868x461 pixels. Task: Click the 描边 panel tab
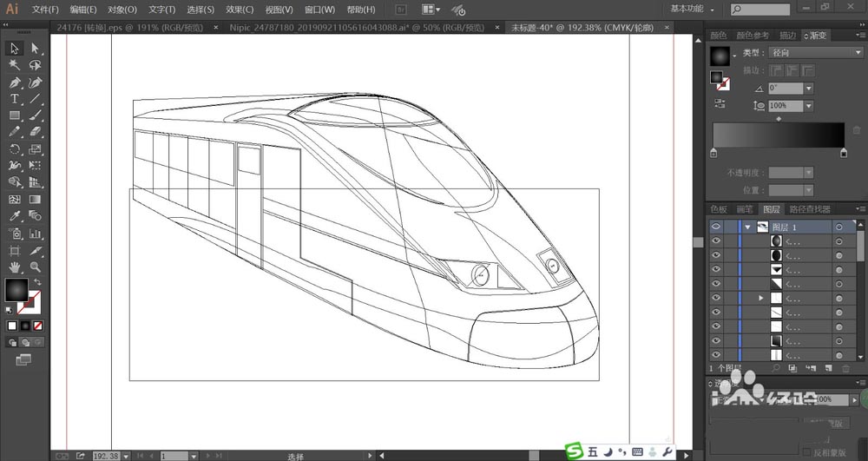[788, 36]
